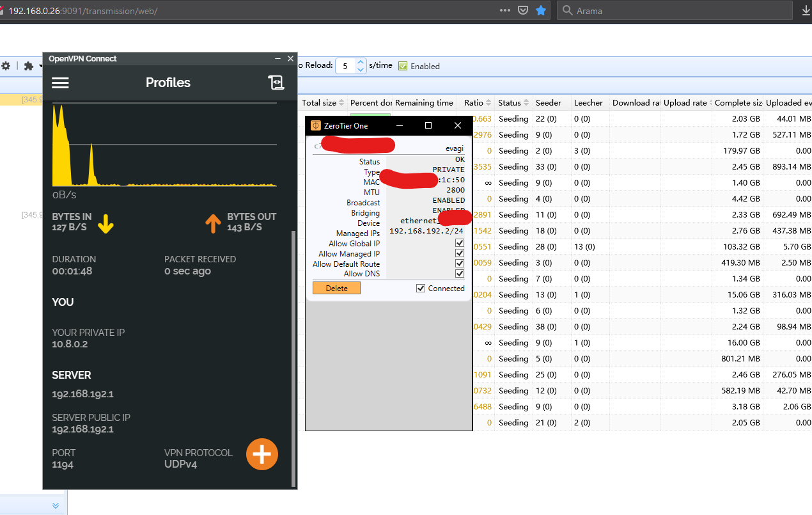Click the import profile icon in OpenVPN
Screen dimensions: 812x515
tap(276, 83)
